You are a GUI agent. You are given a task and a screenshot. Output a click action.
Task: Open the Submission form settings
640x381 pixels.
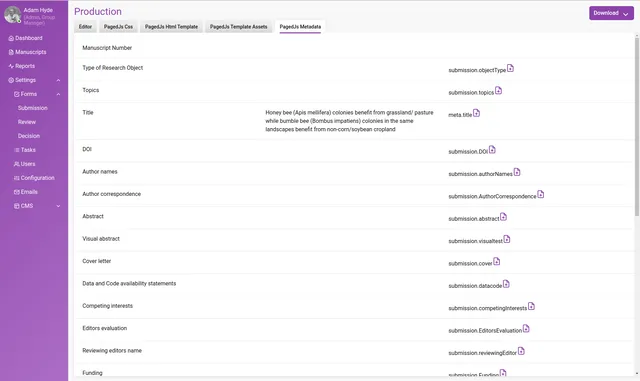(33, 108)
